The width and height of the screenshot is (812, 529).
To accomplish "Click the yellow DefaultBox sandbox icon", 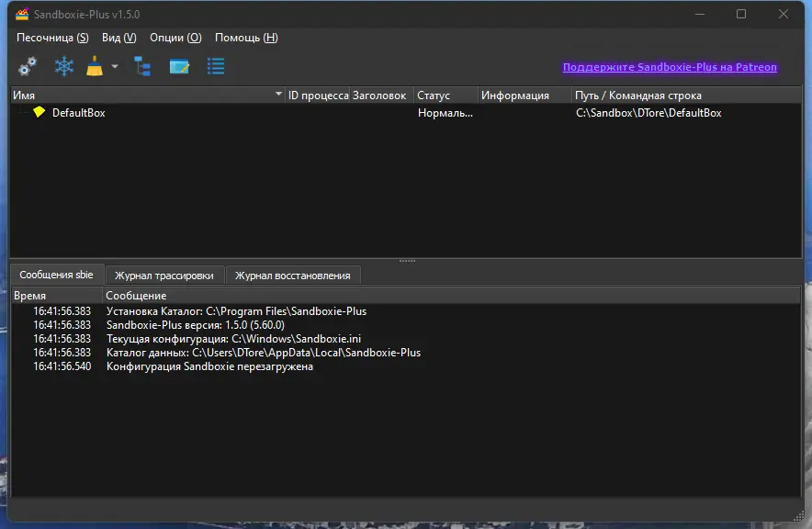I will point(39,112).
